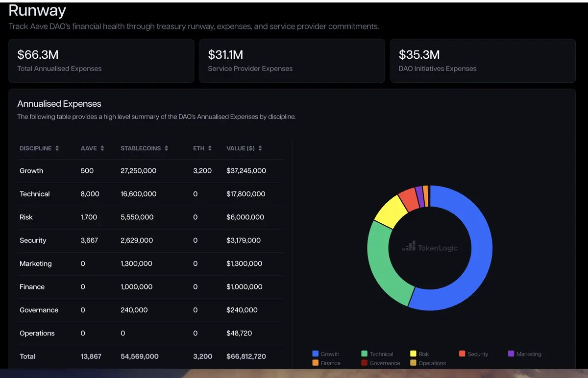Screen dimensions: 588x378
Task: Sort table by the ETH column arrows
Action: click(x=210, y=148)
